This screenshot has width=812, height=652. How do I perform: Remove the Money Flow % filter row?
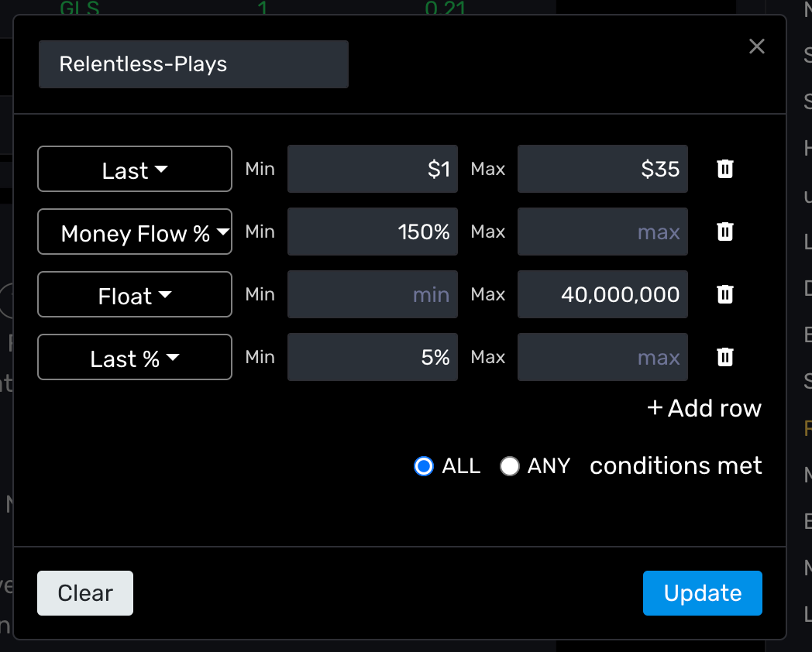[x=725, y=232]
